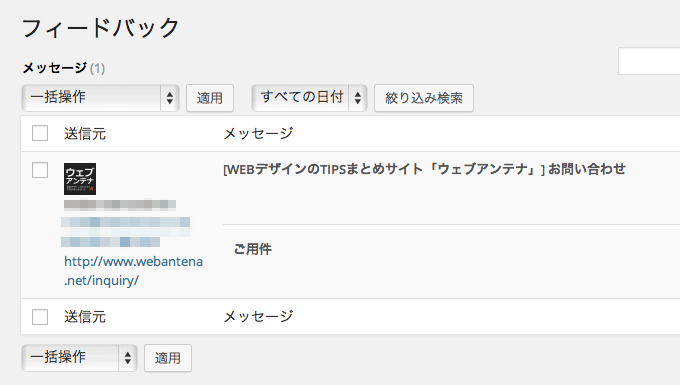Screen dimensions: 680x385
Task: Click the ウェブアンテナ avatar thumbnail
Action: (80, 179)
